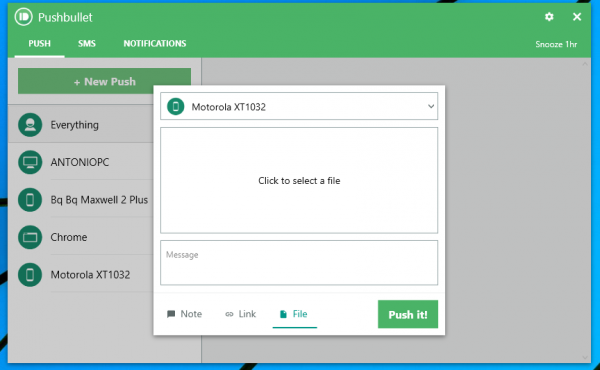Select Chrome in the device list
The image size is (600, 370).
click(81, 237)
